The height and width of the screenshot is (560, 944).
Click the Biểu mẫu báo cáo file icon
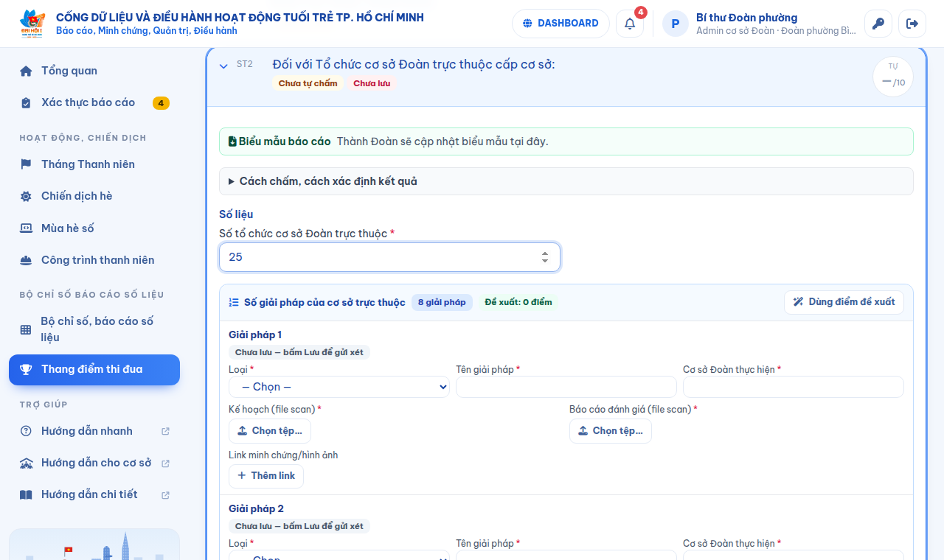pyautogui.click(x=232, y=141)
